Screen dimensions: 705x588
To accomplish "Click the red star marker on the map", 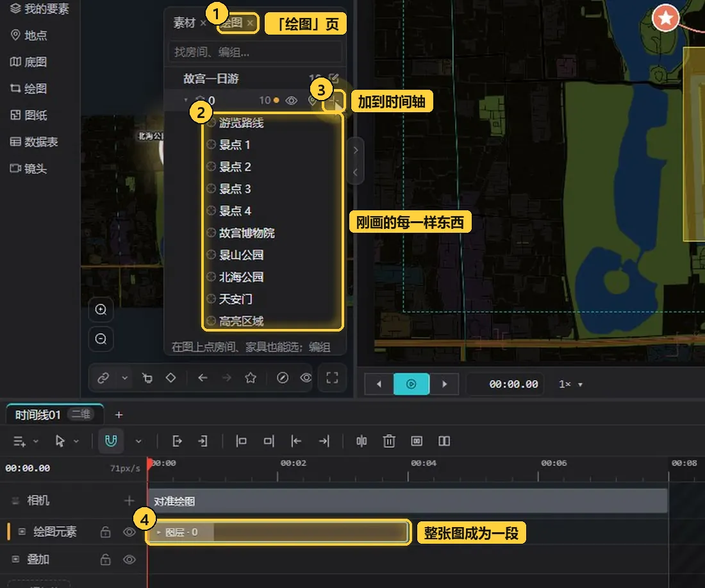I will point(665,18).
